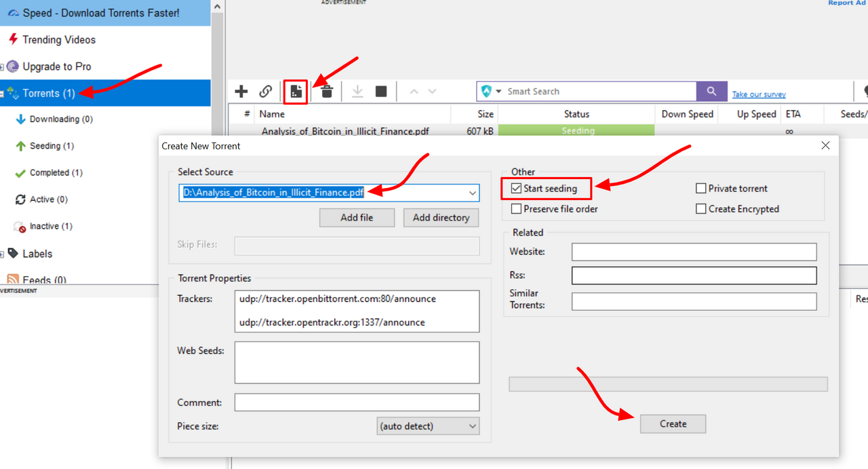This screenshot has height=469, width=868.
Task: Click the Downloading blue arrow icon
Action: pyautogui.click(x=20, y=119)
